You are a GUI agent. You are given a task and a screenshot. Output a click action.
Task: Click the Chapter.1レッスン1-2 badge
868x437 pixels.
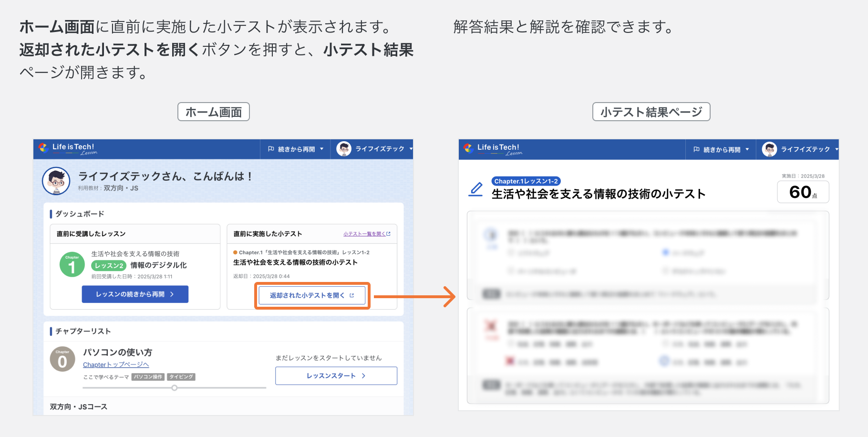(x=526, y=181)
